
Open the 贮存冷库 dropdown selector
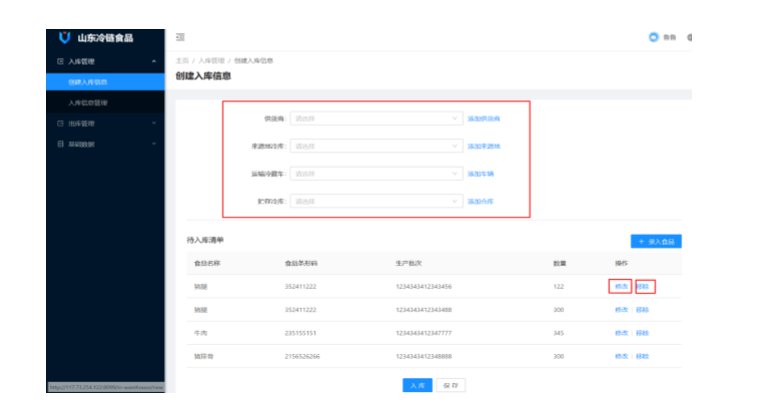coord(375,201)
